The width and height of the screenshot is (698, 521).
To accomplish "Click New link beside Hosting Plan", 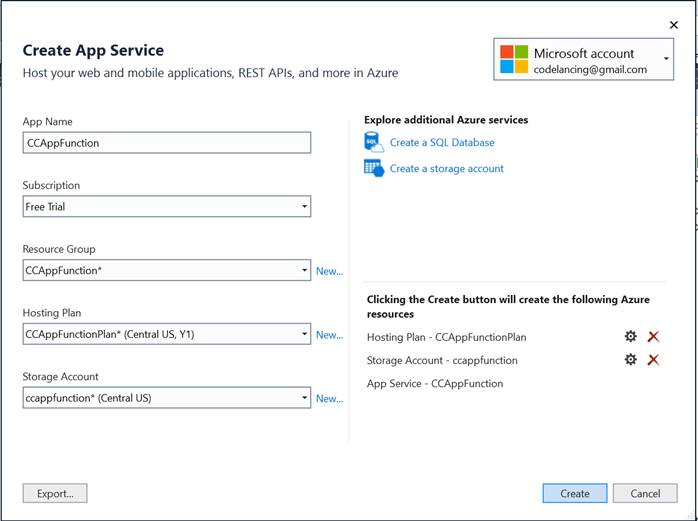I will [329, 335].
